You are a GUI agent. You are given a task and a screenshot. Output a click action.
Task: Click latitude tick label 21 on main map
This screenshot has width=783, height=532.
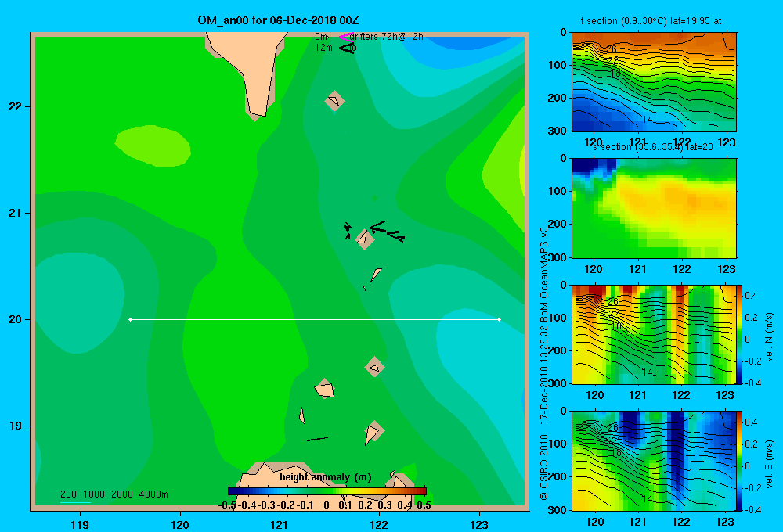click(x=15, y=213)
